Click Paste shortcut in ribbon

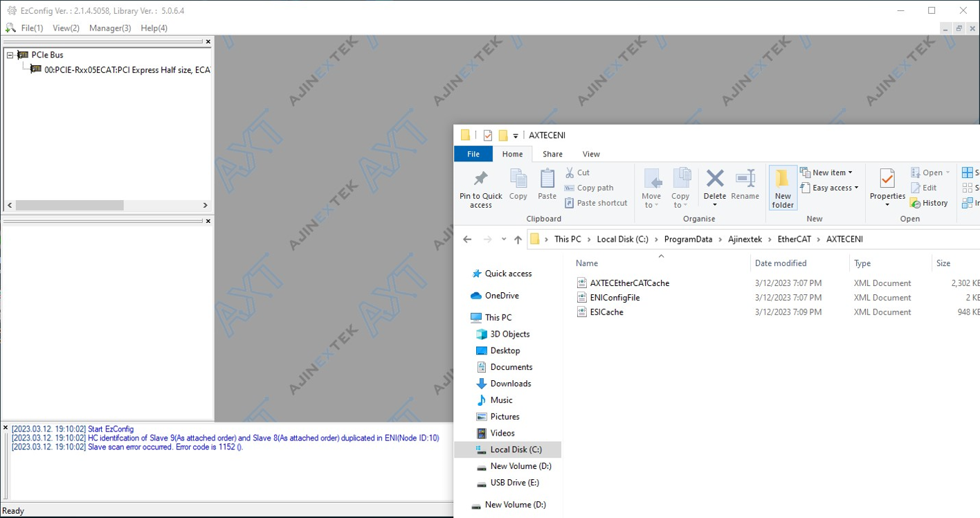point(596,203)
